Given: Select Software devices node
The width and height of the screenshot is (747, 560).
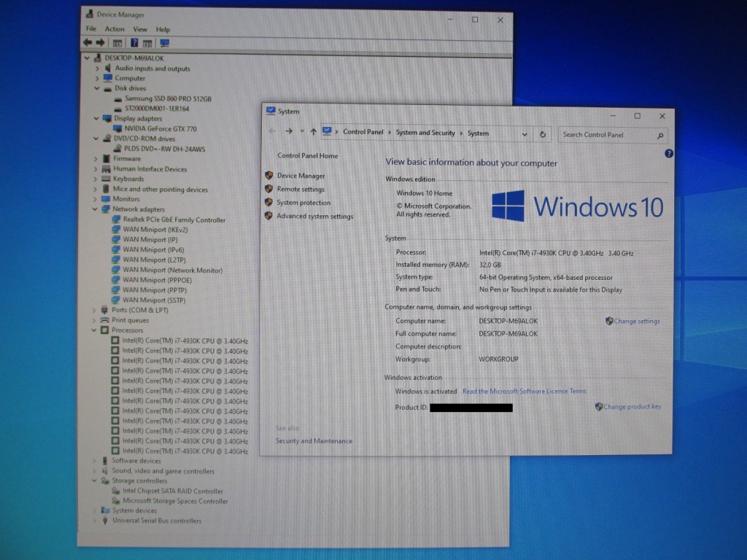Looking at the screenshot, I should pos(136,461).
